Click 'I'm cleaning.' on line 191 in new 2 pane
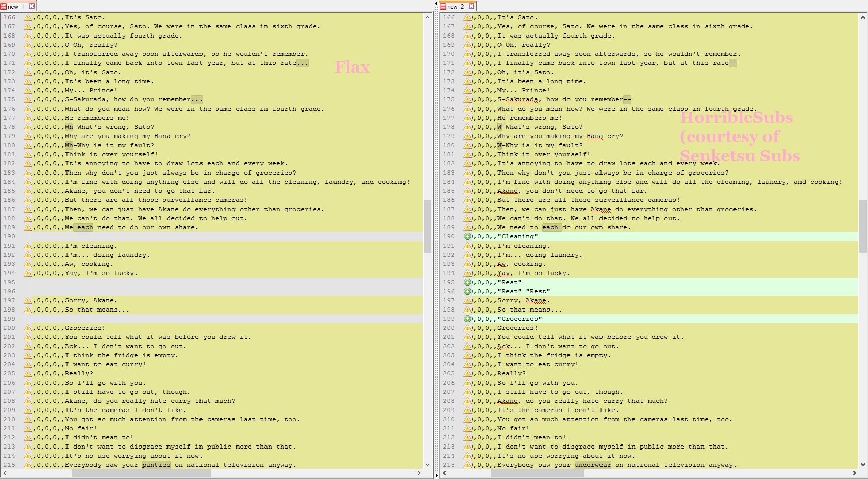This screenshot has width=868, height=480. [x=524, y=246]
